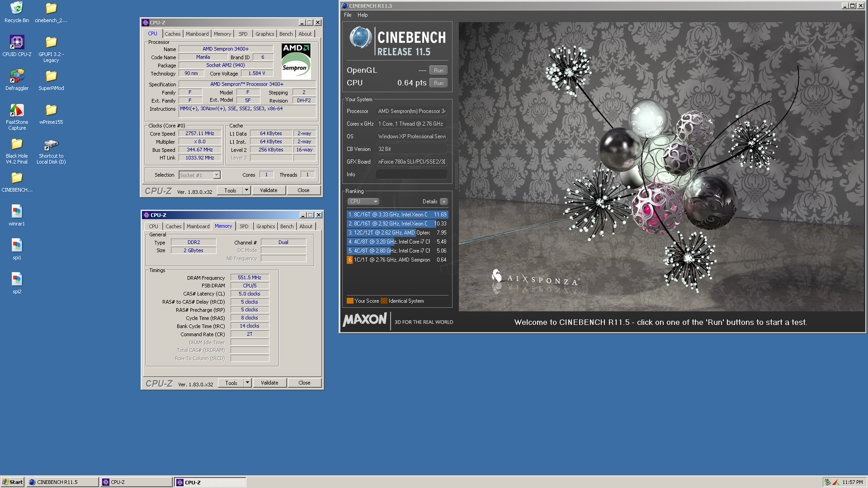Click the Info input field in Cinebench

[x=411, y=174]
